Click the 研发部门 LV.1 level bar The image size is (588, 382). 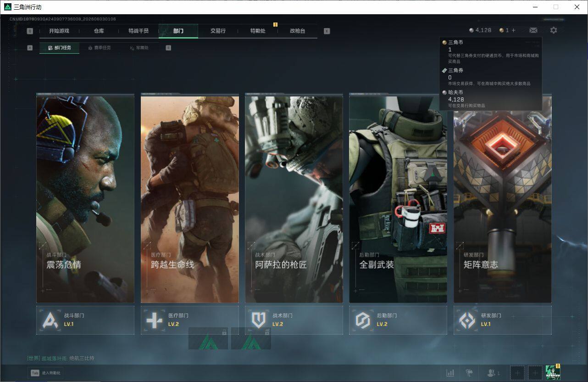pos(503,320)
